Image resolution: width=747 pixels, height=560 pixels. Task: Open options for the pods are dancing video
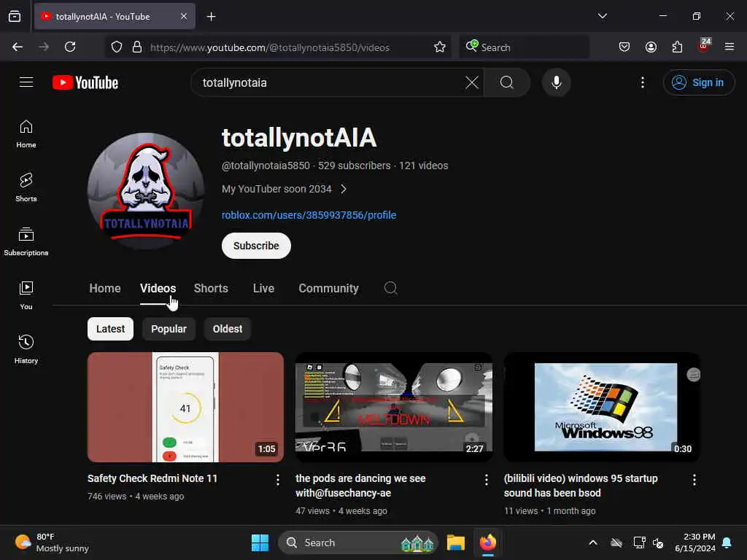coord(486,480)
